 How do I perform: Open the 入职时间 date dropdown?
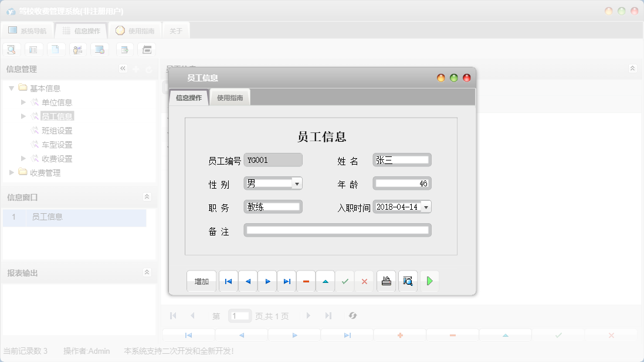coord(426,207)
